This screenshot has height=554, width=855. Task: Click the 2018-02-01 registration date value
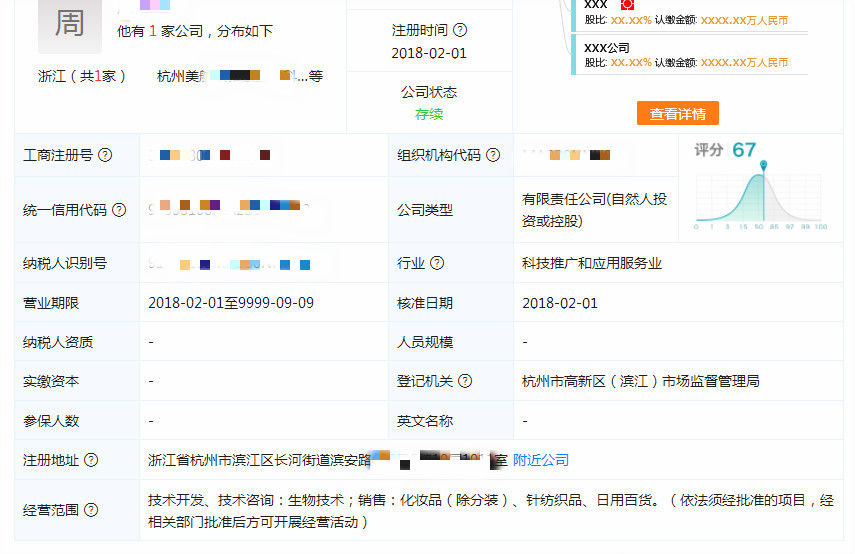tap(429, 53)
